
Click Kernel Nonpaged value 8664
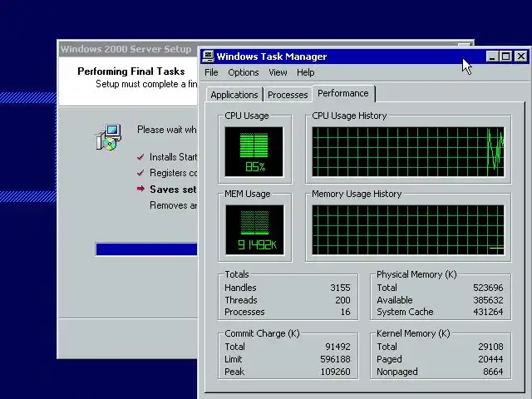coord(493,372)
